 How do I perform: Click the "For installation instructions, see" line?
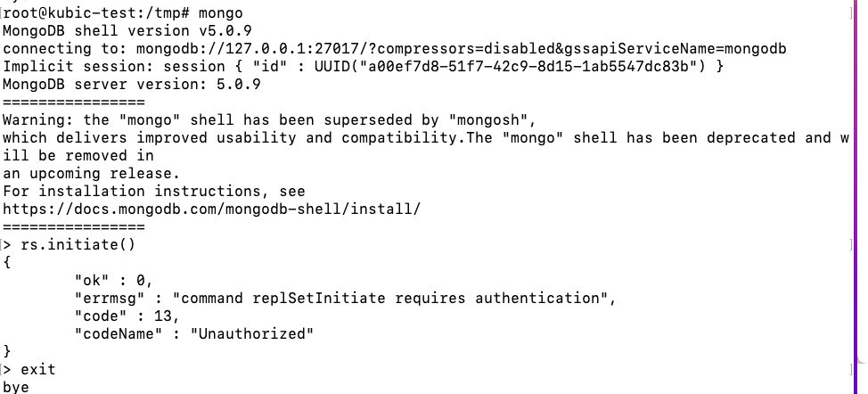pyautogui.click(x=153, y=191)
